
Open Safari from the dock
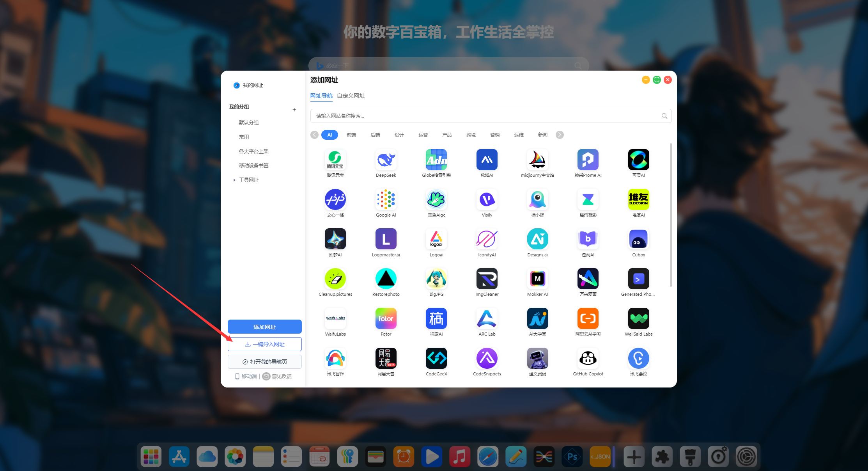(487, 457)
